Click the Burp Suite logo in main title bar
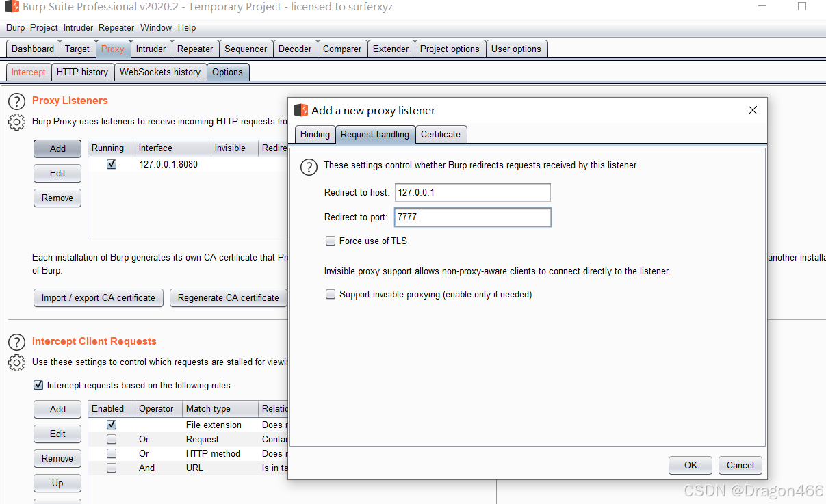Screen dimensions: 826x504 12,8
